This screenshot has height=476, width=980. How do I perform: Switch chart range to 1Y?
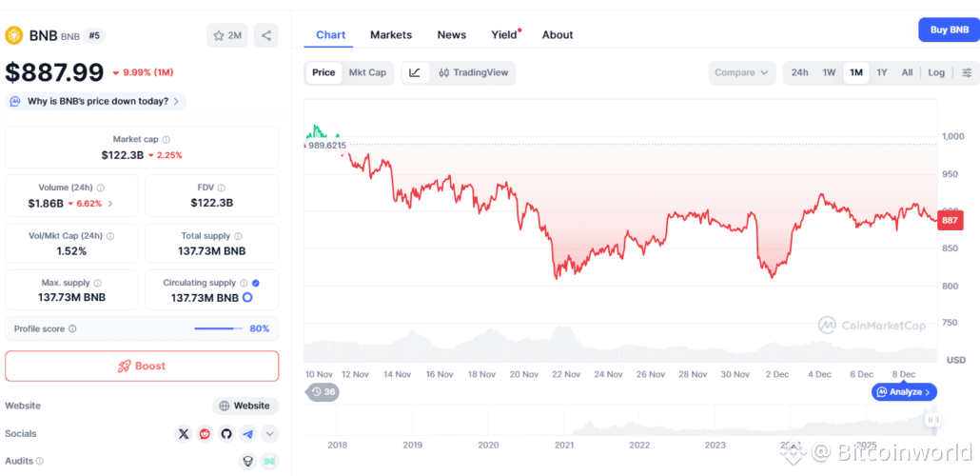(882, 72)
